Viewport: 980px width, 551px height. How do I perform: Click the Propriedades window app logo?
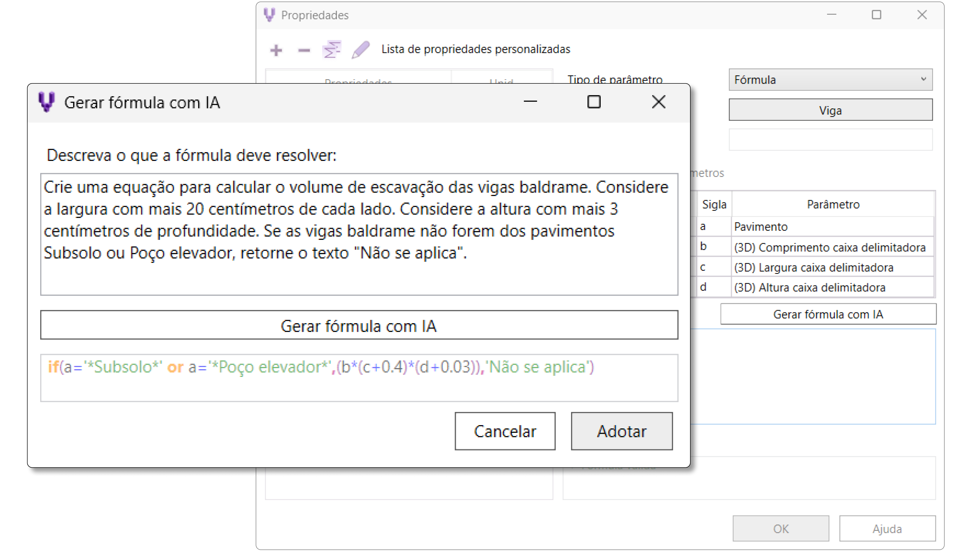(x=269, y=15)
